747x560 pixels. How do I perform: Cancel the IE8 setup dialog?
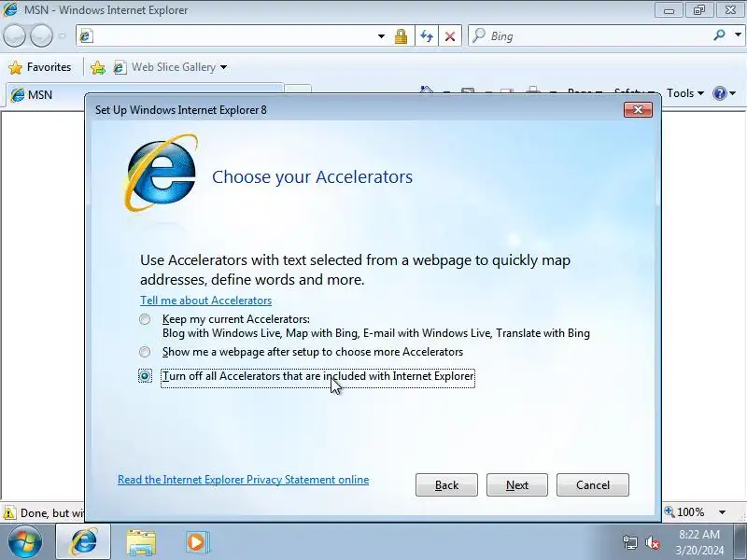(x=593, y=484)
